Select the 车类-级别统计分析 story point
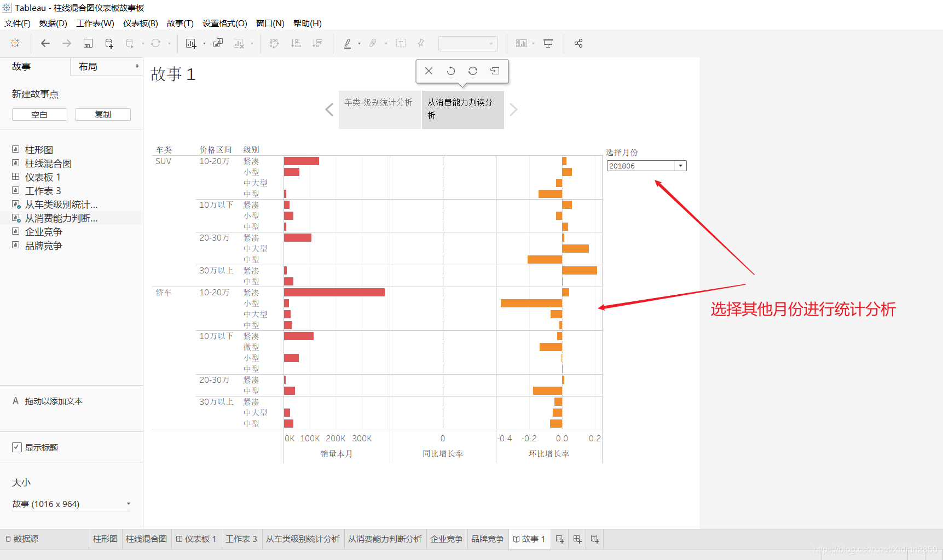 tap(380, 110)
